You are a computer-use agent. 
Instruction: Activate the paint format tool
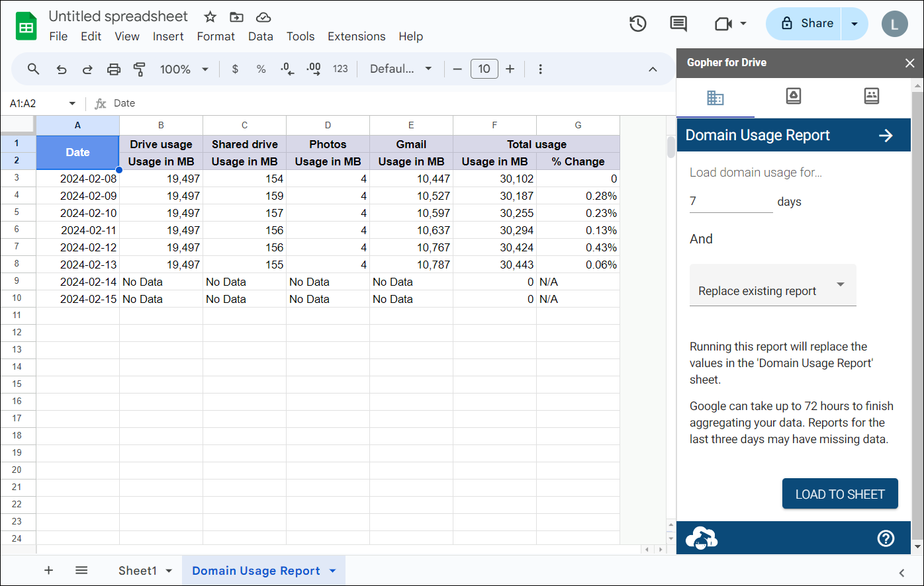click(139, 69)
